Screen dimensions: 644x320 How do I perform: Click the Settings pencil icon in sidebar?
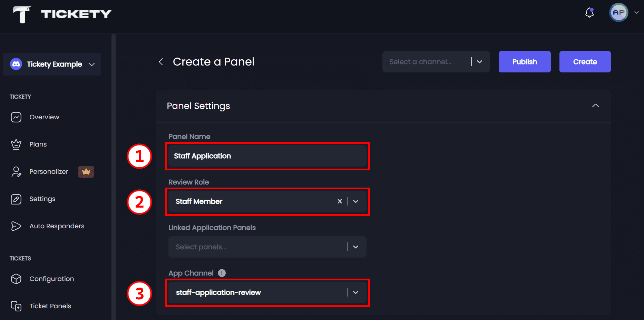point(16,199)
